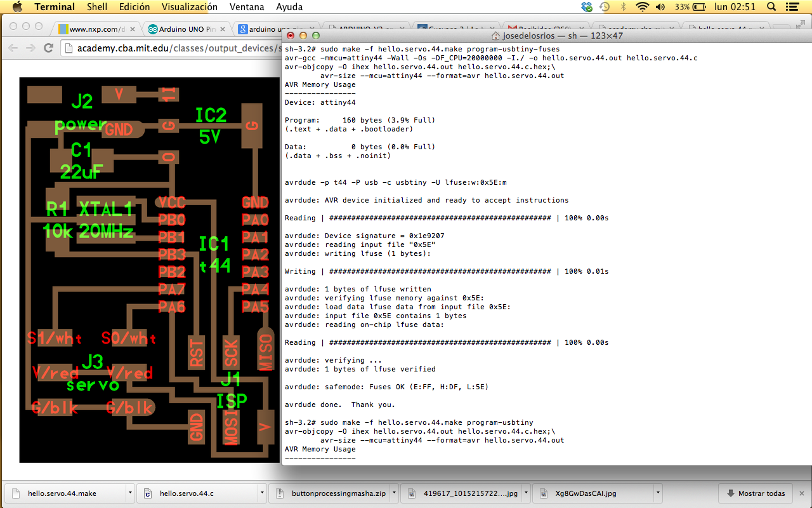Screen dimensions: 812x508
Task: Open dropdown arrow for hello.servo.44.c download
Action: [x=262, y=493]
